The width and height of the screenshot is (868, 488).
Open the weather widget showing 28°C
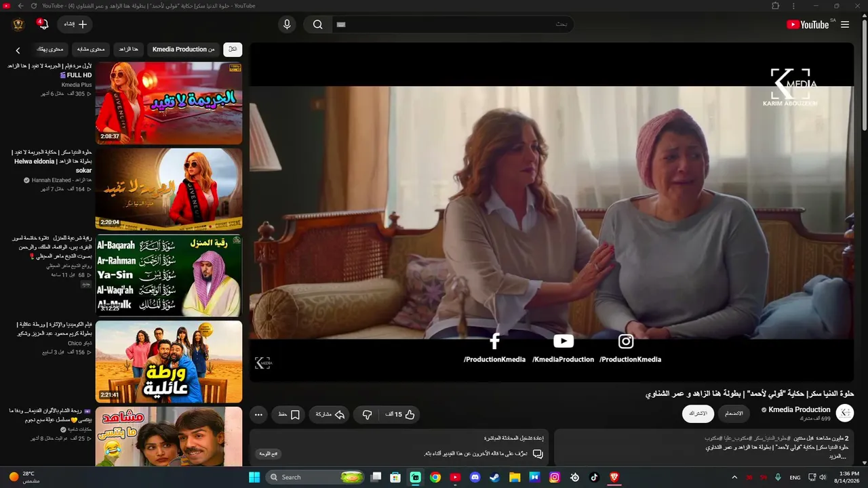(x=25, y=477)
